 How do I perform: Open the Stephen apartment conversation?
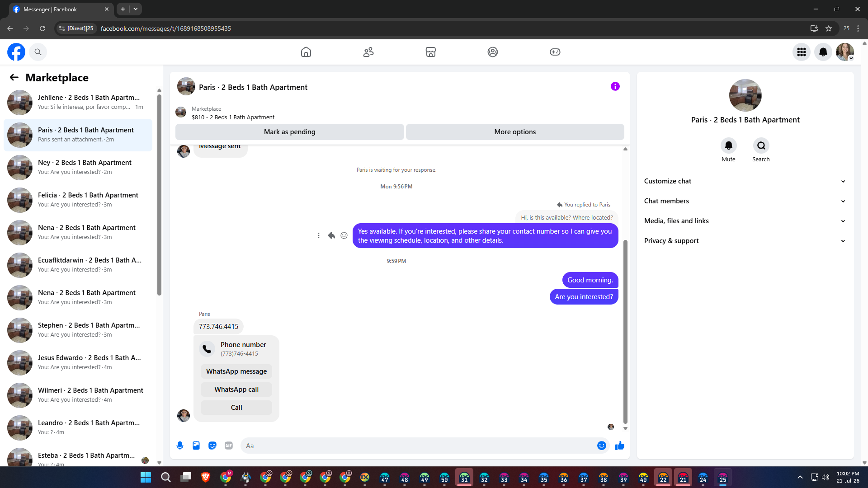tap(78, 330)
